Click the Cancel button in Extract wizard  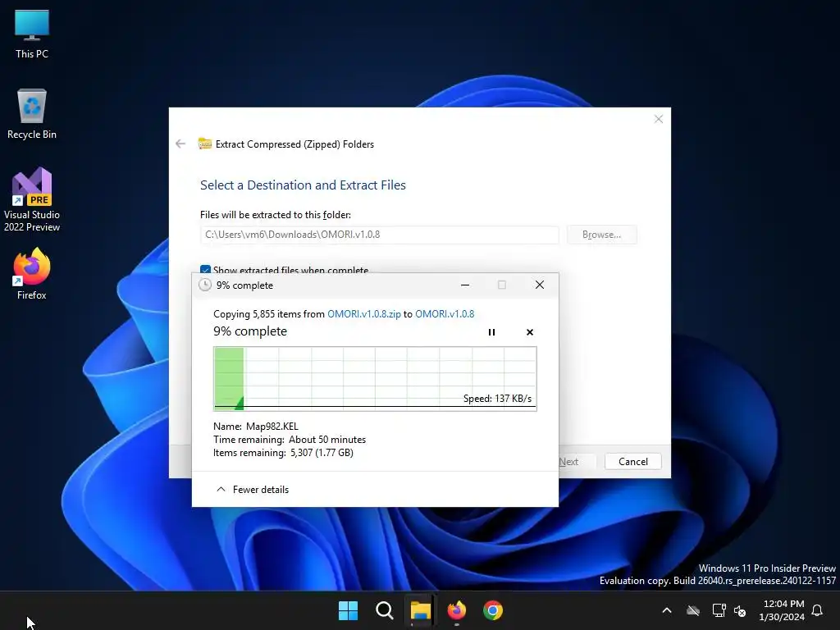pos(632,462)
